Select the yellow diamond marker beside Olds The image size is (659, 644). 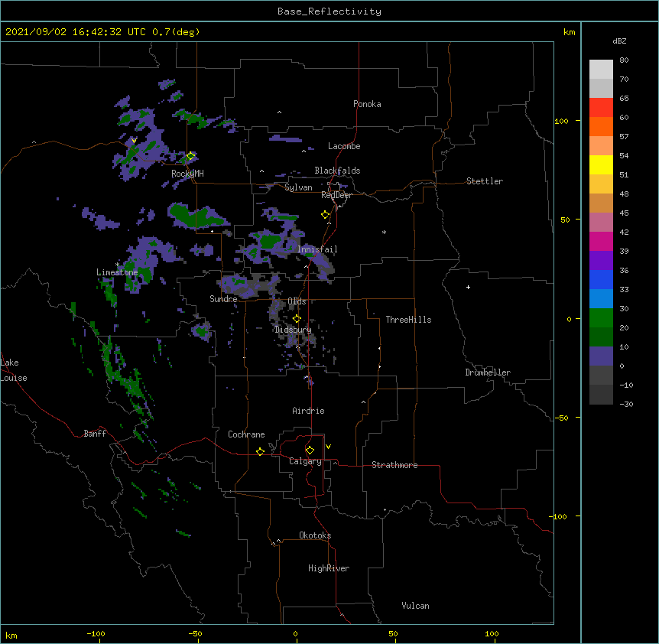(297, 319)
